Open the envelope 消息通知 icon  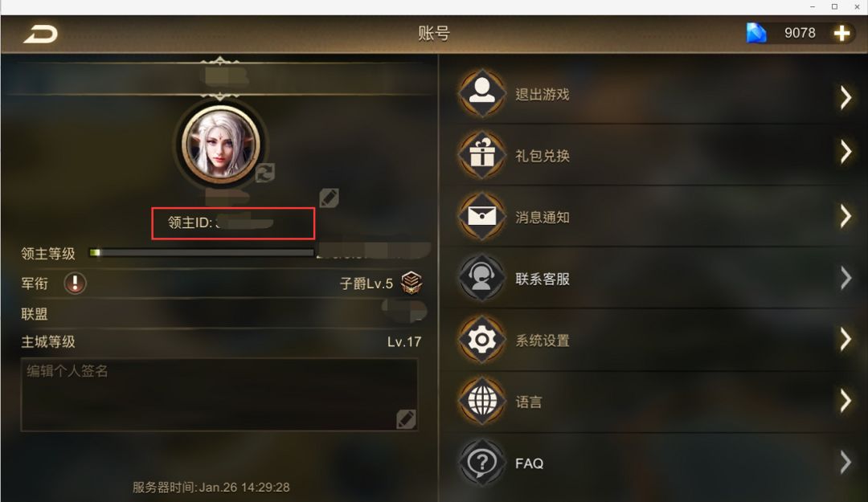tap(481, 216)
